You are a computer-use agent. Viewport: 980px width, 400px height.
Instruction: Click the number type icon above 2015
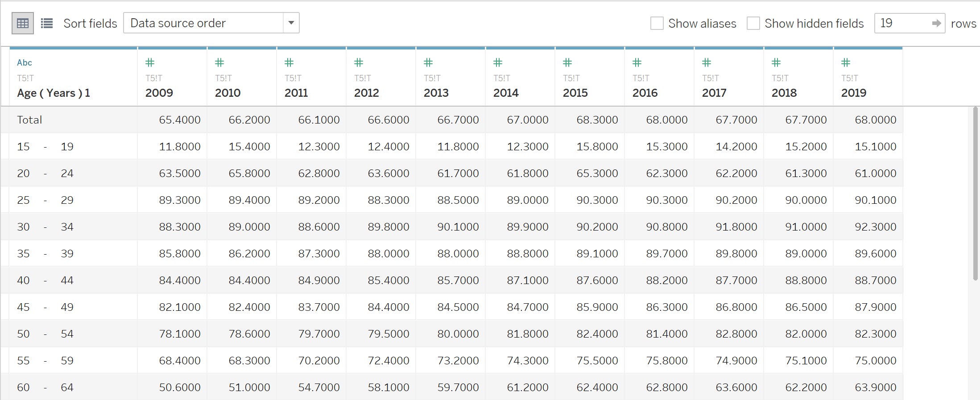coord(568,62)
